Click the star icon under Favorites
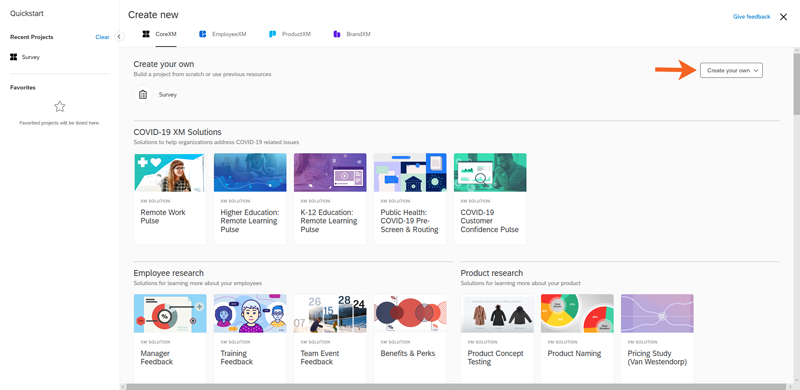800x390 pixels. coord(60,107)
